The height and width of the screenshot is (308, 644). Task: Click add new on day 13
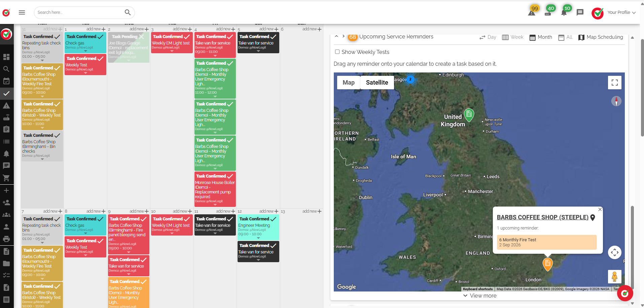click(312, 211)
